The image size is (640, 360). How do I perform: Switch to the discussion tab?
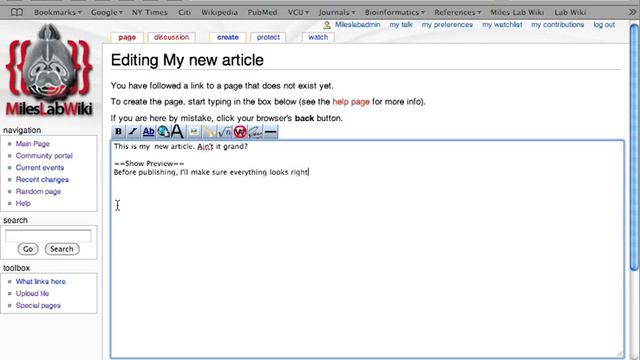click(171, 37)
